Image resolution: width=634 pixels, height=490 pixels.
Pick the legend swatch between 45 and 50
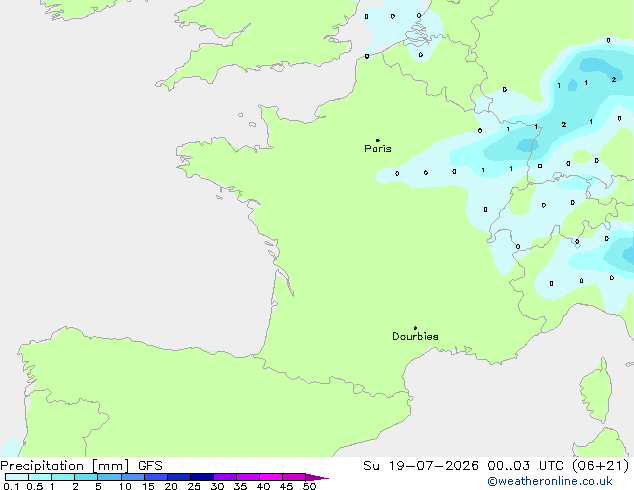point(294,477)
